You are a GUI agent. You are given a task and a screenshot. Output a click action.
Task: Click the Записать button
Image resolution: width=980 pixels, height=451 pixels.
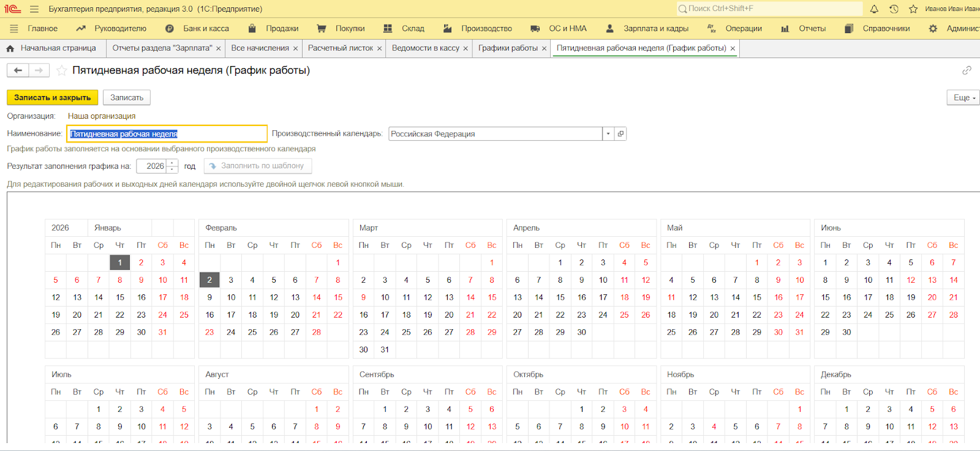click(x=127, y=98)
